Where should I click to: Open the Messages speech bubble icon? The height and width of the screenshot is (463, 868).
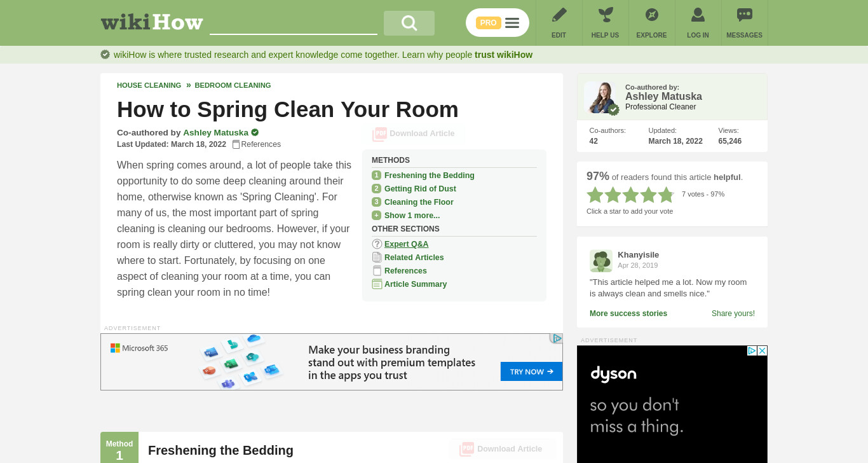[x=744, y=15]
